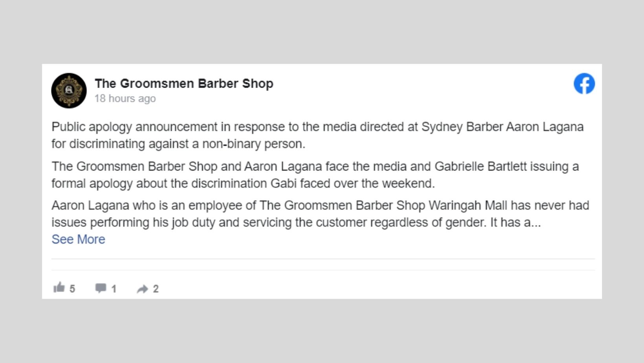
Task: Click 'non-binary person' in the post text
Action: coord(253,144)
